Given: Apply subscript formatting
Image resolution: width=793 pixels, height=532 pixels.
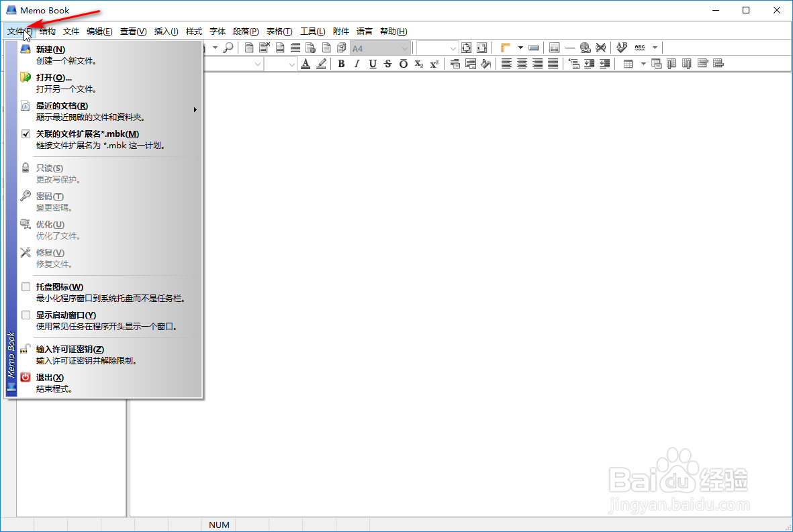Looking at the screenshot, I should pyautogui.click(x=419, y=64).
